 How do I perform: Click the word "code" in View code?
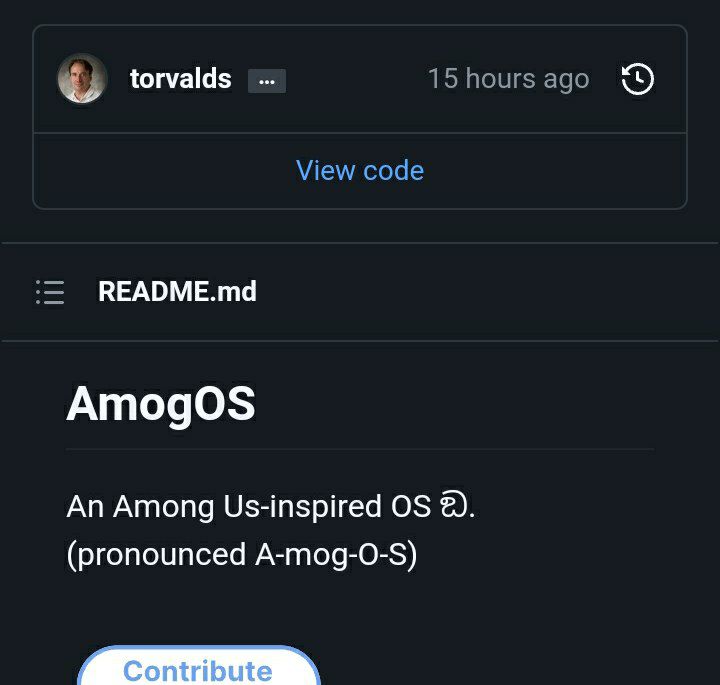click(393, 170)
